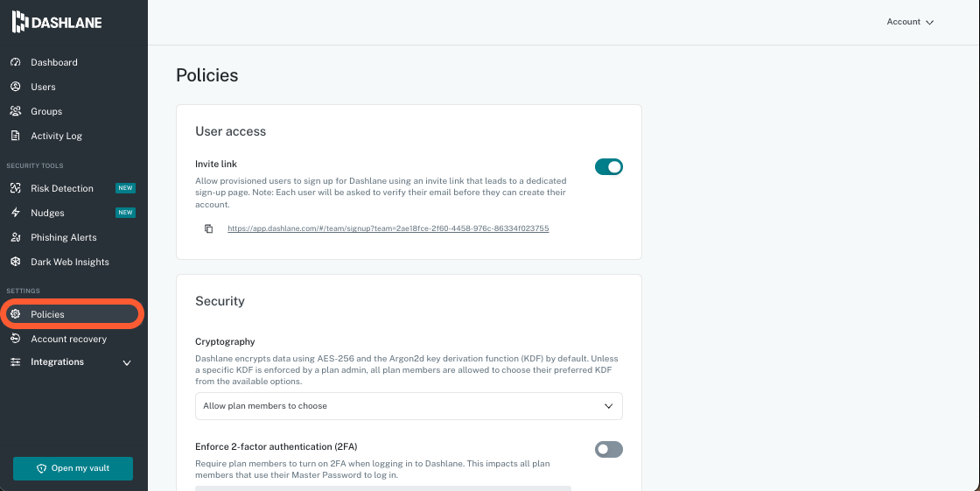Click the Dashlane logo

pos(57,22)
